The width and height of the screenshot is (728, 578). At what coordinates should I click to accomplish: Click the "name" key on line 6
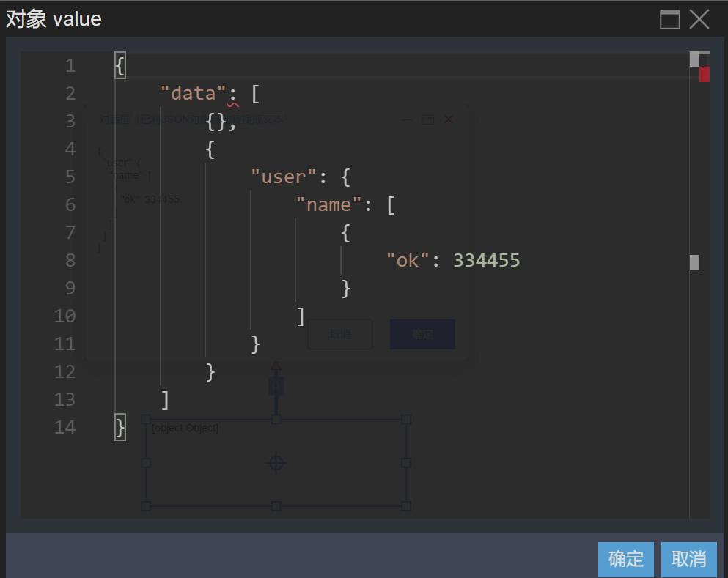[x=328, y=204]
